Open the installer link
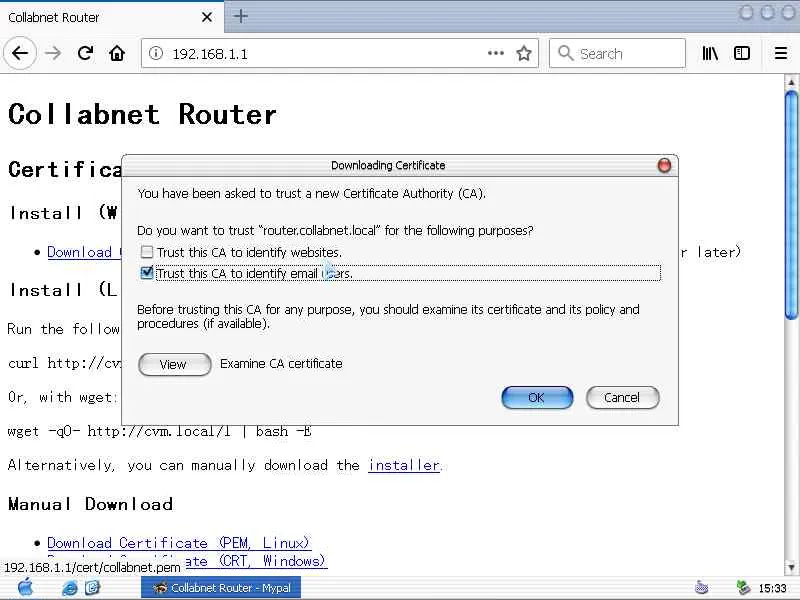This screenshot has height=600, width=800. [x=404, y=465]
